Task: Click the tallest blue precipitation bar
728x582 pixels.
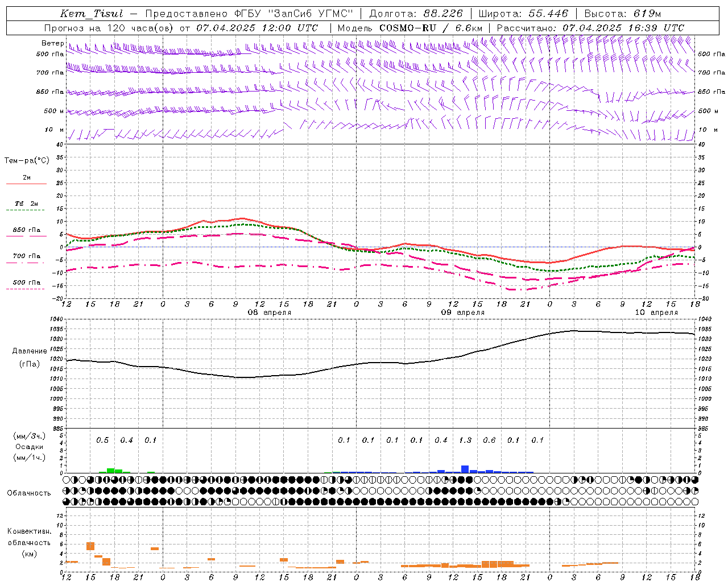Action: [465, 469]
